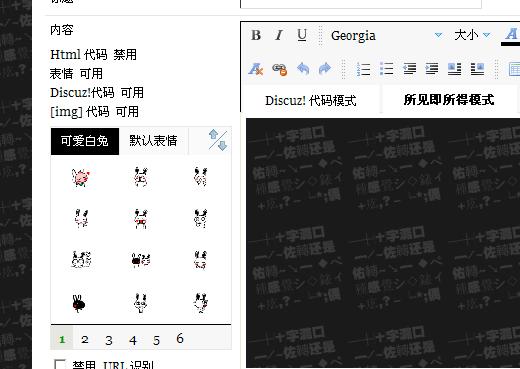Go to smiley page 3
520x369 pixels.
pyautogui.click(x=109, y=340)
